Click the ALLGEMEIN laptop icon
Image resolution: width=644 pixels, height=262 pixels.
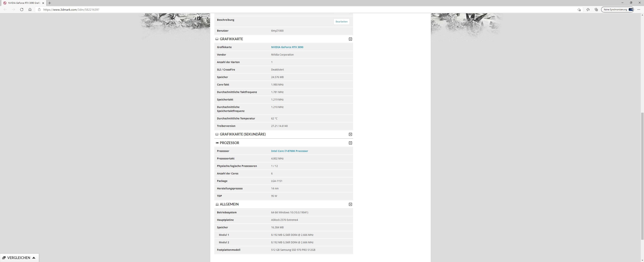(217, 204)
